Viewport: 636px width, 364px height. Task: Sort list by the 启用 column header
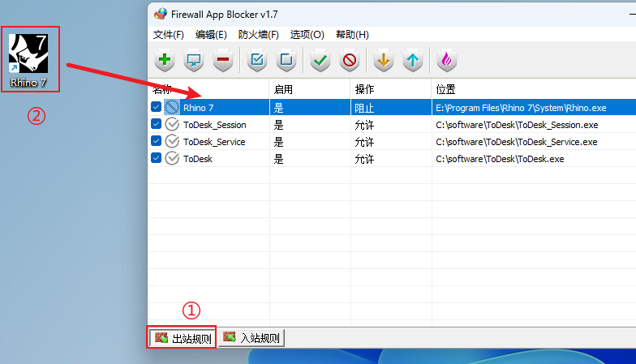pos(310,89)
